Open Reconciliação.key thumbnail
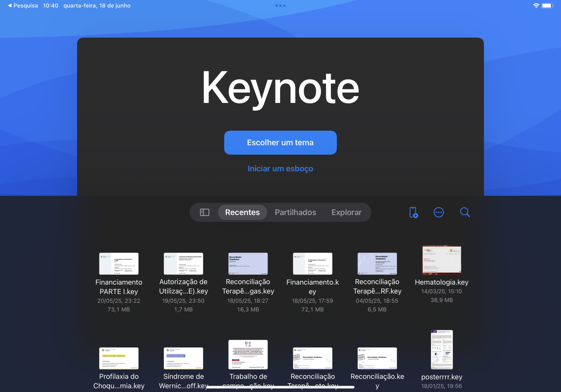561x392 pixels. pyautogui.click(x=377, y=358)
